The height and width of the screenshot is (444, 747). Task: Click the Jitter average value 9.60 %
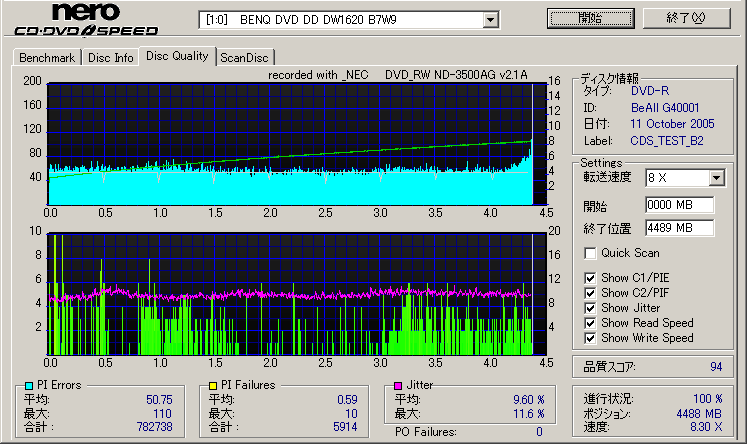(529, 400)
